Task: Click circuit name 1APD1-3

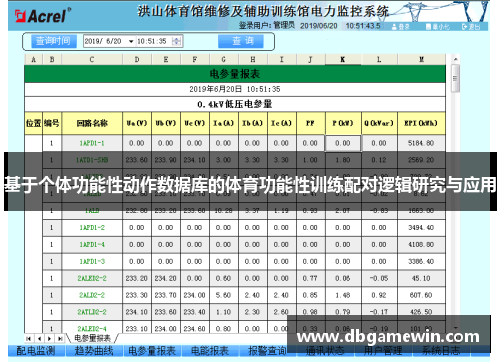Action: pyautogui.click(x=92, y=262)
